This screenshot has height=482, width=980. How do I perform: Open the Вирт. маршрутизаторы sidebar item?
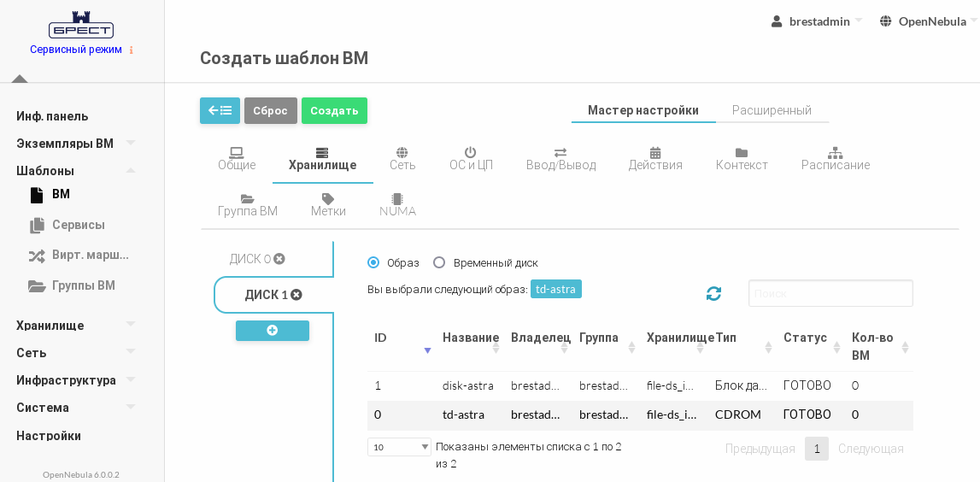[90, 255]
